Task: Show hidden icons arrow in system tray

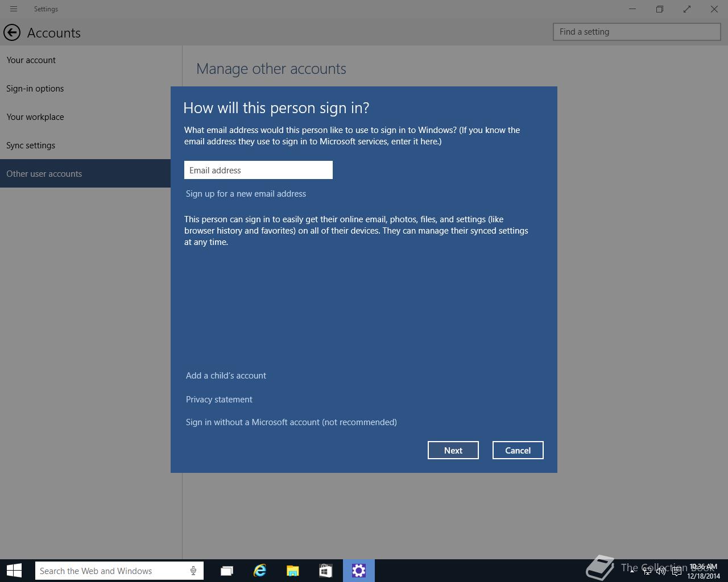Action: (x=632, y=571)
